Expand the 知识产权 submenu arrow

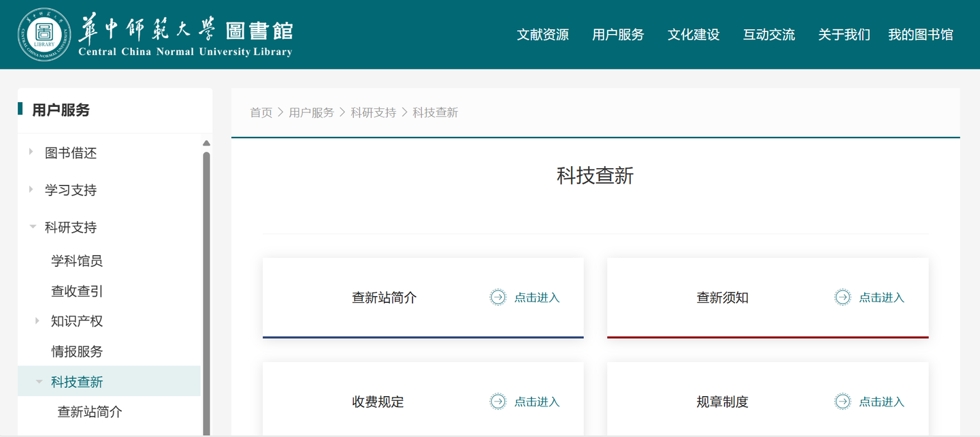(38, 321)
